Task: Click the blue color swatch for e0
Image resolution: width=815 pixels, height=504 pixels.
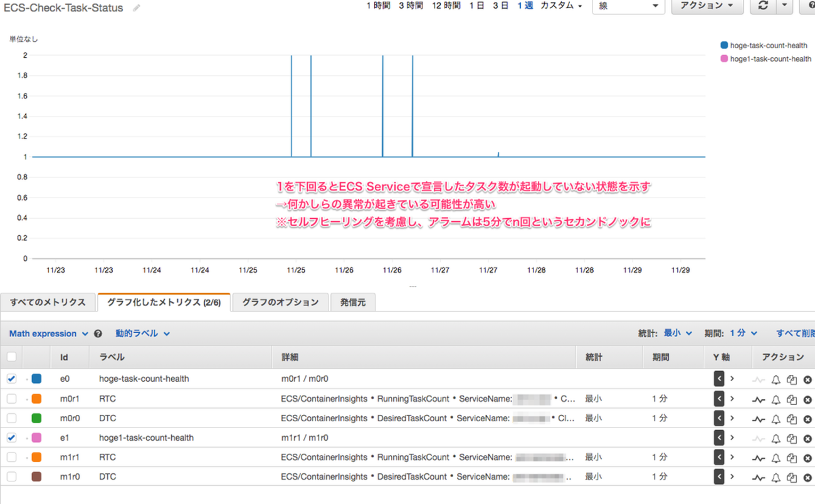Action: 36,379
